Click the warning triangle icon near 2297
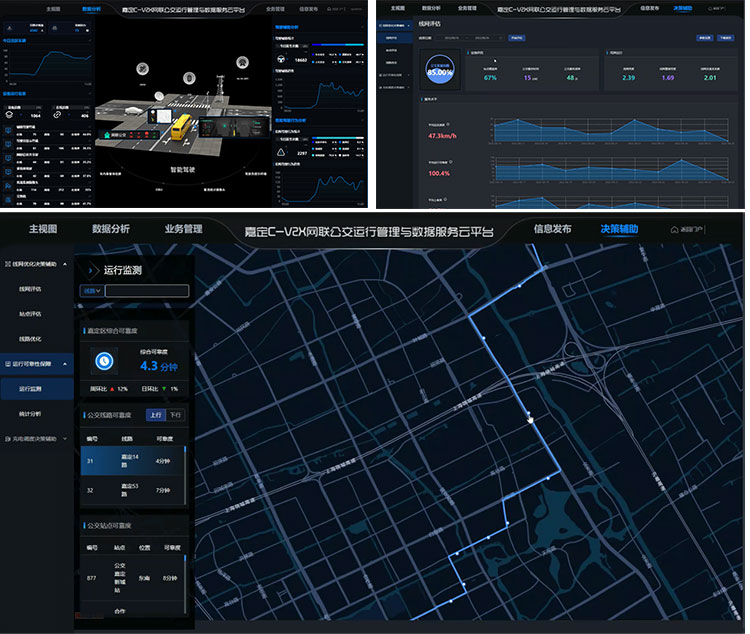 point(281,152)
